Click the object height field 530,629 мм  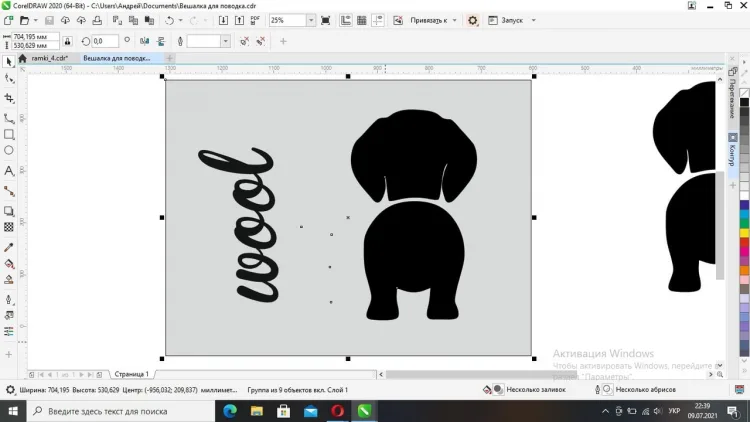[x=35, y=45]
